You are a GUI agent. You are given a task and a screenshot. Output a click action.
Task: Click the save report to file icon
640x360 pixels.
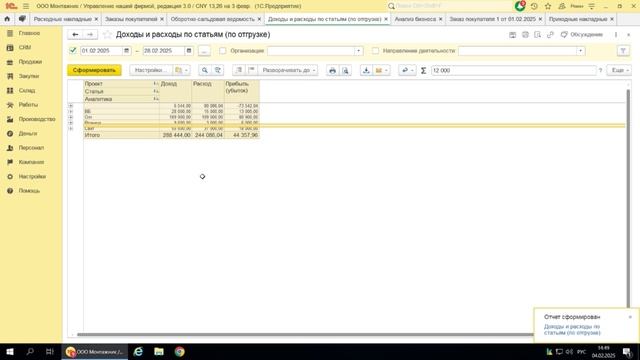coord(366,70)
